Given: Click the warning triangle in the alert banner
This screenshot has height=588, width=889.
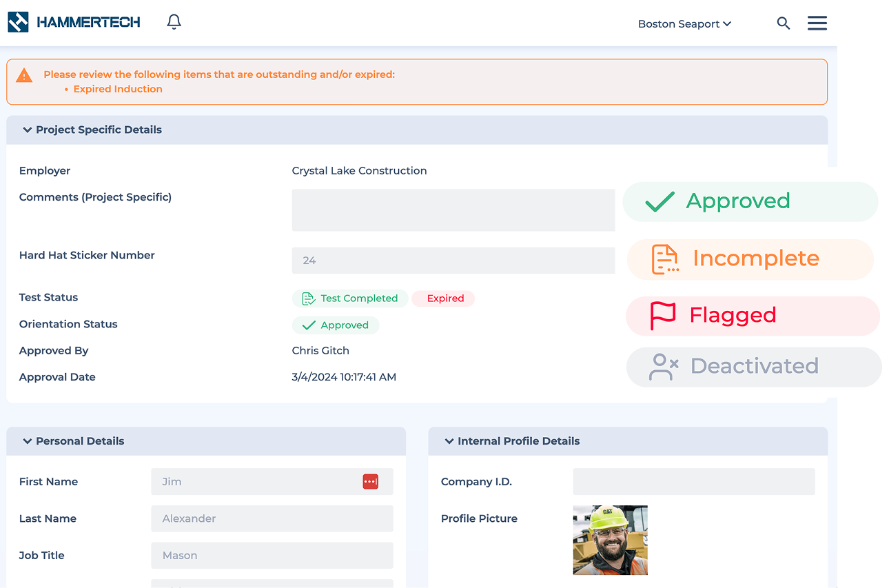Looking at the screenshot, I should click(x=24, y=74).
